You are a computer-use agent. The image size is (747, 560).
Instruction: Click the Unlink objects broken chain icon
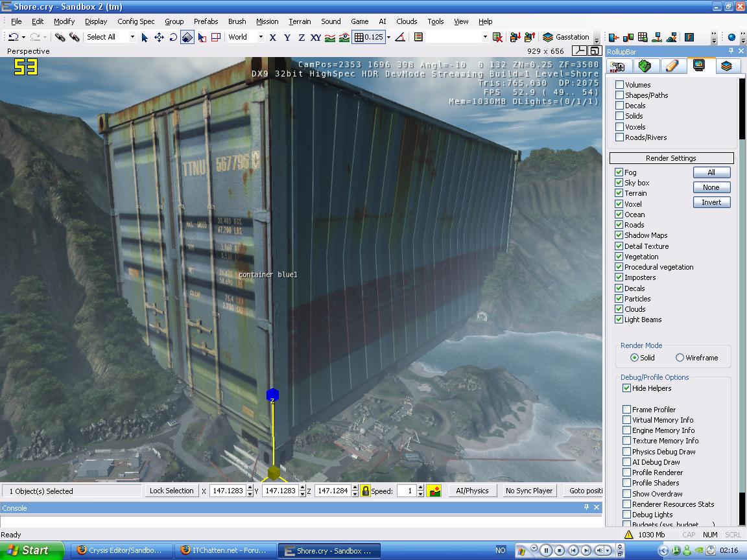(x=74, y=37)
